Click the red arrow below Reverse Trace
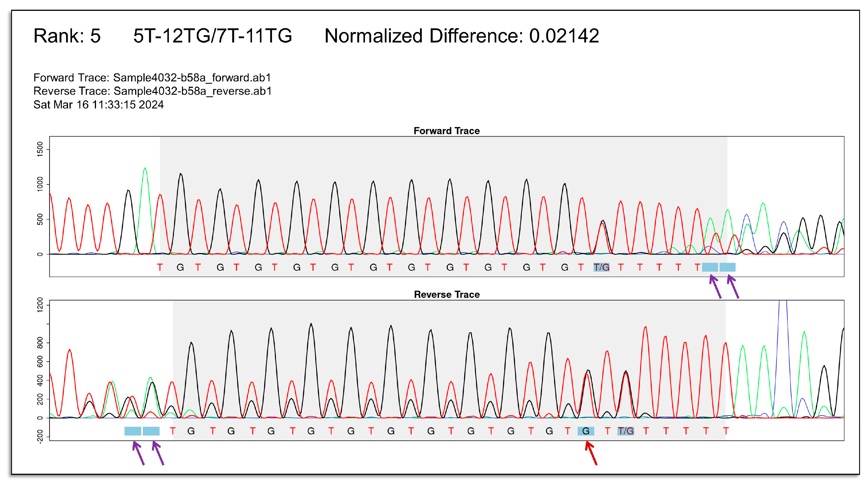 pos(591,454)
